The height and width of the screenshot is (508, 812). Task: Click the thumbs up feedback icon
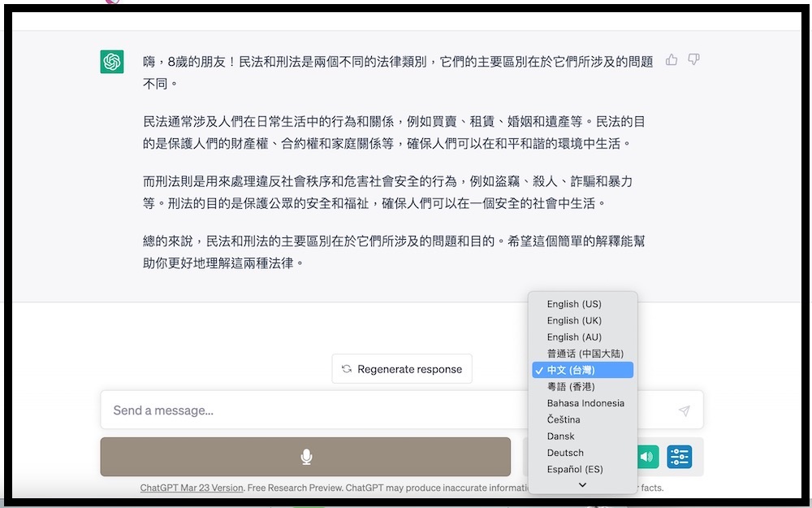coord(672,59)
